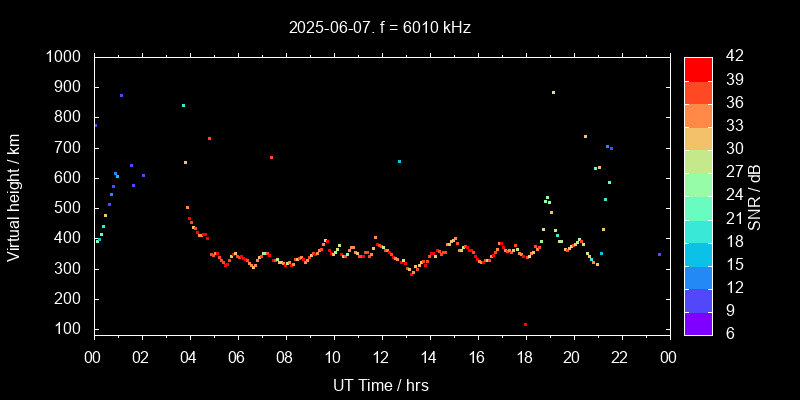Select the blue point near 13 hrs, 650 km
800x400 pixels.
(399, 161)
